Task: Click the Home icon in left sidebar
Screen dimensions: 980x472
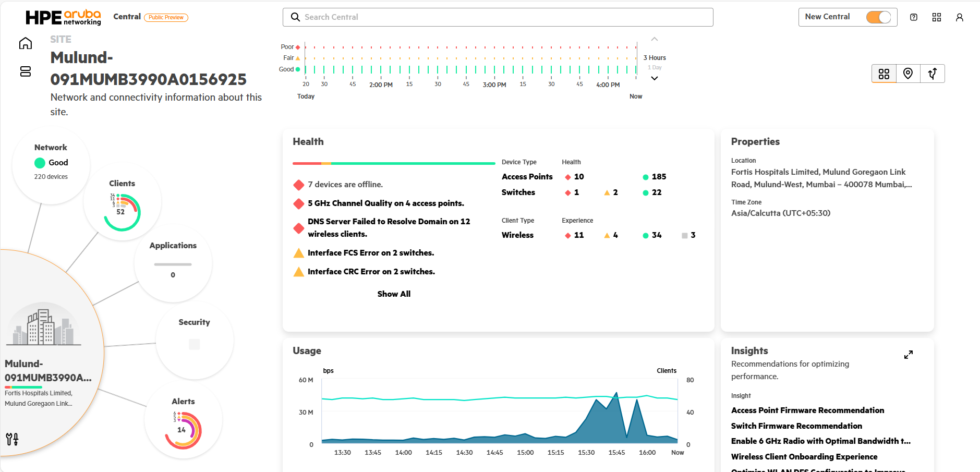Action: click(x=25, y=43)
